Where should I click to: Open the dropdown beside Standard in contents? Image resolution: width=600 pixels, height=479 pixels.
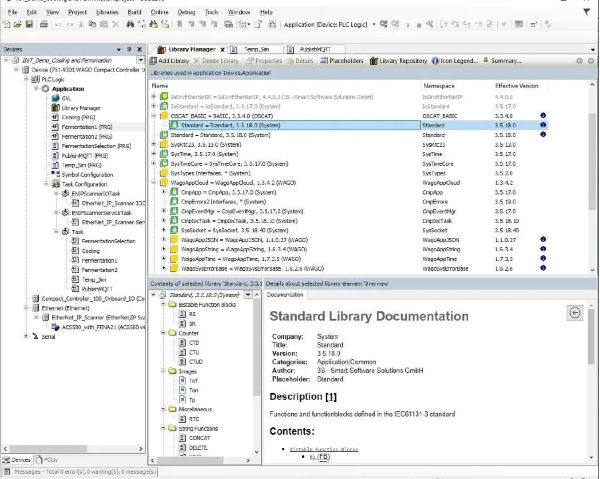point(248,295)
